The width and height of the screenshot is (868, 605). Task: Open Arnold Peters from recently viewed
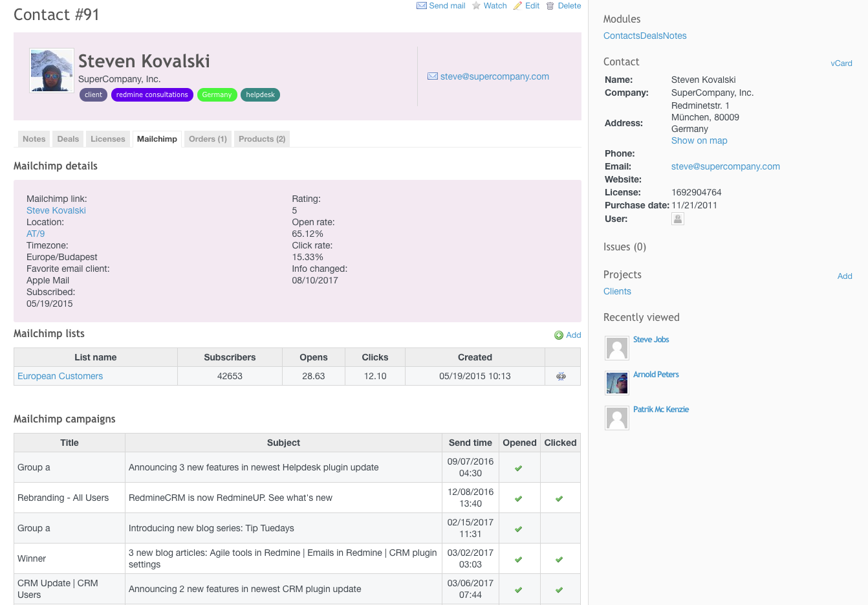point(656,375)
